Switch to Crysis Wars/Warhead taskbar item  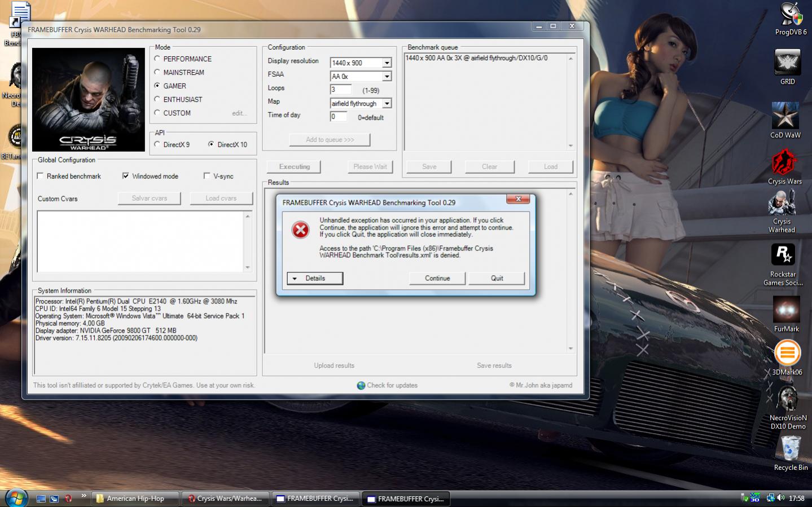tap(225, 499)
